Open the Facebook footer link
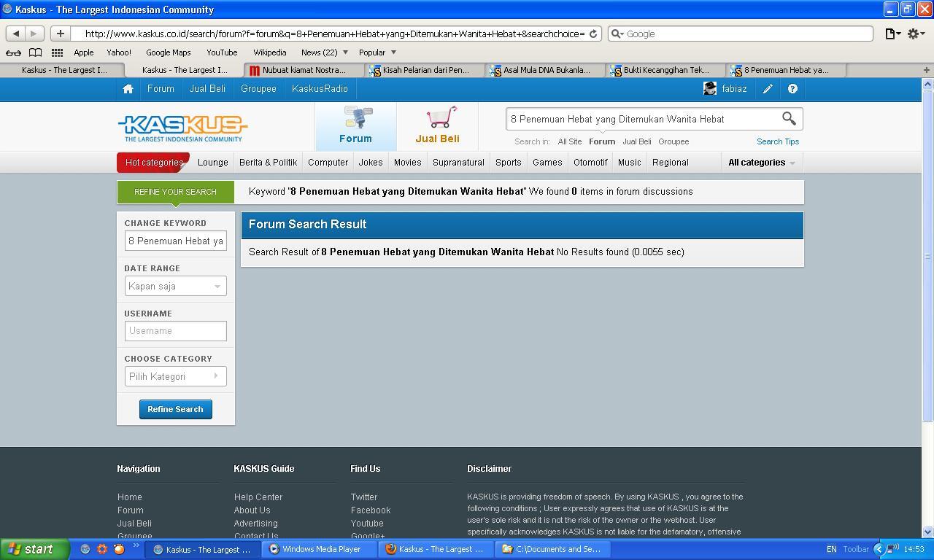This screenshot has height=560, width=934. point(371,510)
